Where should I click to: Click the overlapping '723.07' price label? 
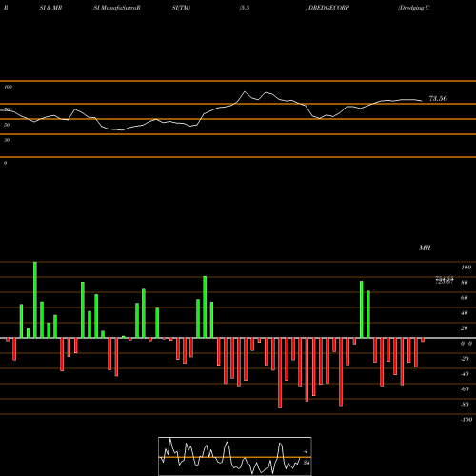click(x=445, y=282)
